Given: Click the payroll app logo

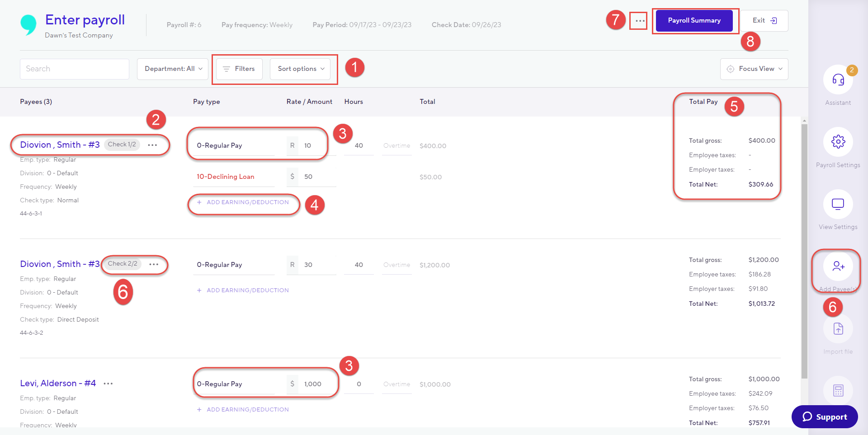Looking at the screenshot, I should [x=28, y=25].
